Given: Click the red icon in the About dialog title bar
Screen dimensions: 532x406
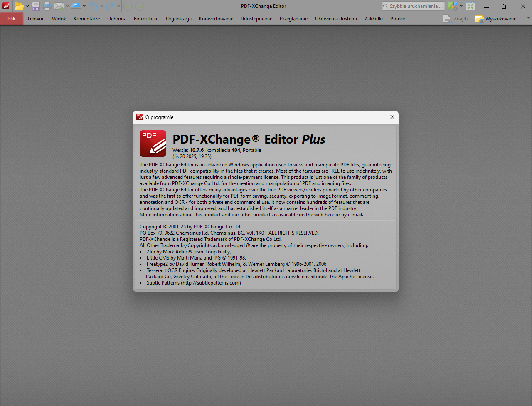Looking at the screenshot, I should click(x=140, y=117).
